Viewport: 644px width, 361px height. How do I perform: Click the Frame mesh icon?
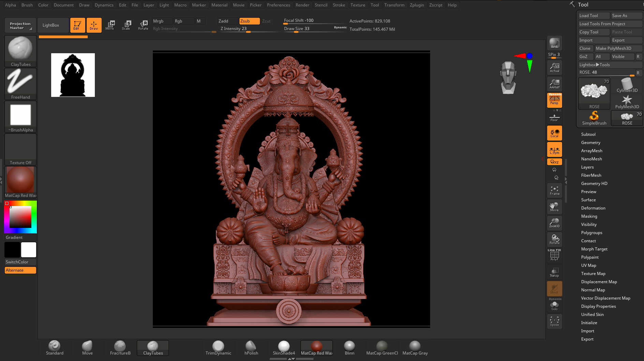pyautogui.click(x=554, y=190)
